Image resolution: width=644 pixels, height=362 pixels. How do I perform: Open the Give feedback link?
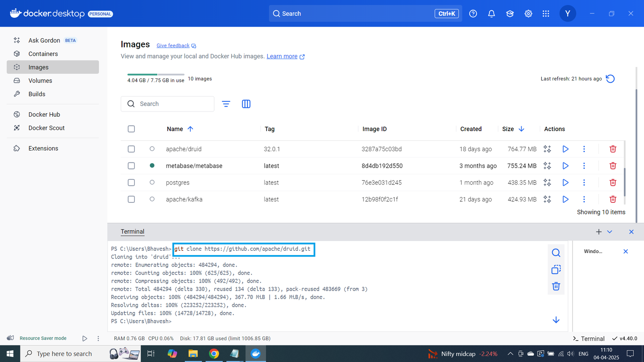(x=173, y=45)
